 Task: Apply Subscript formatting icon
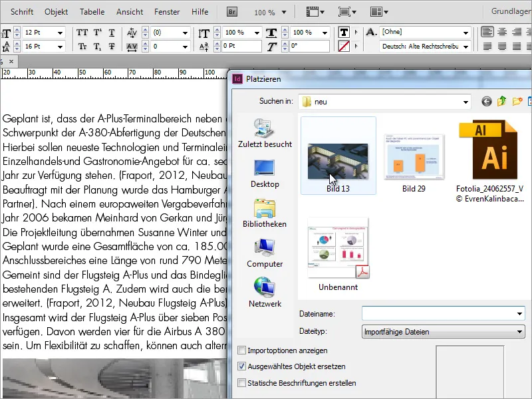97,47
